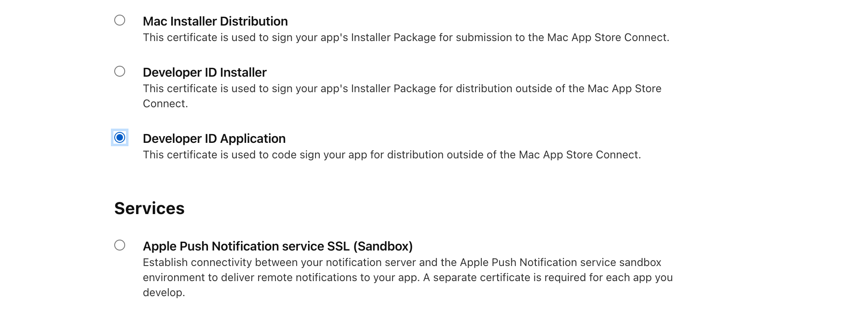Choose the Developer ID Installer radio option
This screenshot has width=868, height=310.
click(120, 71)
